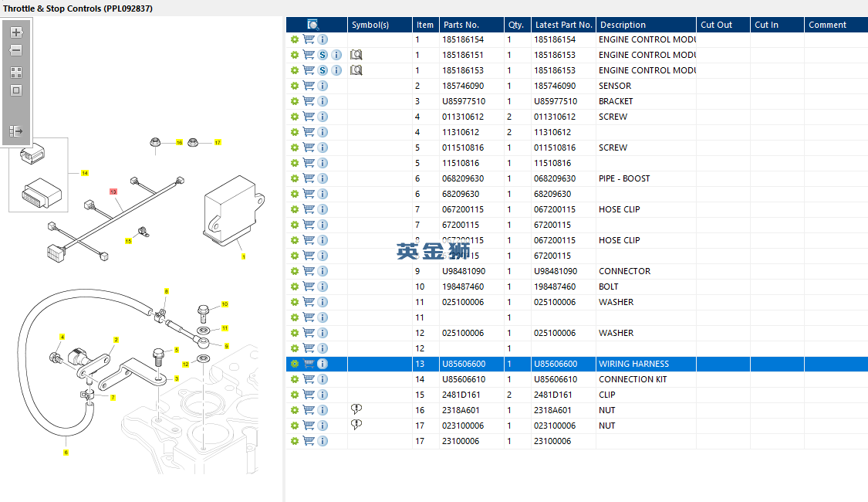Click gear icon in WIRING HARNESS row

point(295,364)
